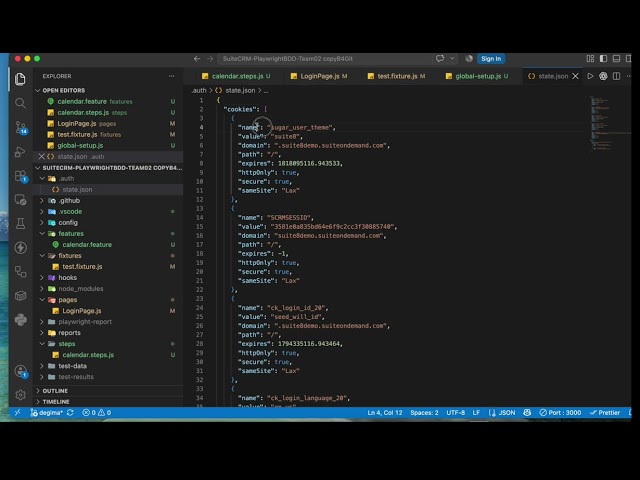This screenshot has width=640, height=480.
Task: Select state.json under the .auth folder
Action: point(109,189)
